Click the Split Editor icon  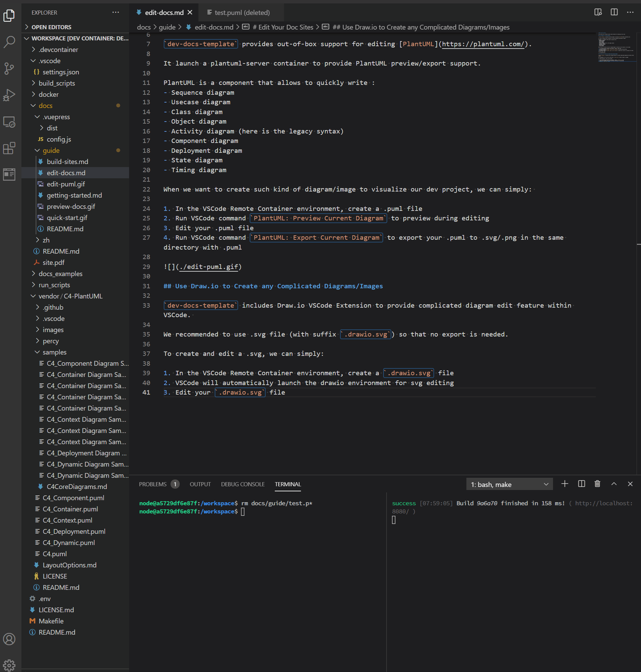click(x=614, y=12)
